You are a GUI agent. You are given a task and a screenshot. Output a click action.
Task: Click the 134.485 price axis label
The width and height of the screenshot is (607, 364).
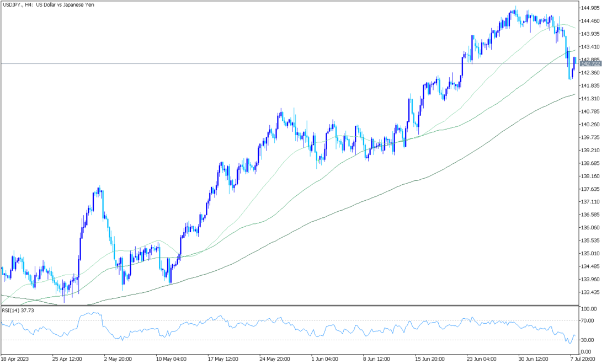[591, 266]
